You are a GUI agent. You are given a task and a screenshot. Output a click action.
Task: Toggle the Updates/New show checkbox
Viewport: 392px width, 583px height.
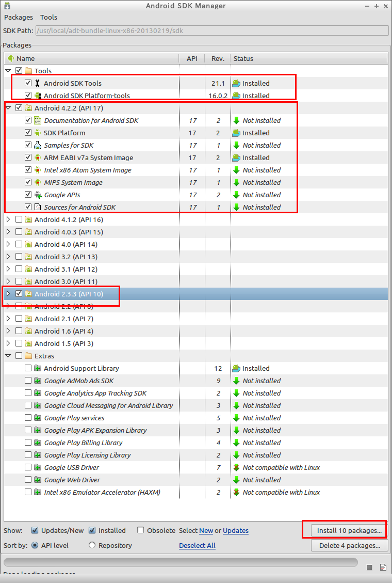pos(35,530)
